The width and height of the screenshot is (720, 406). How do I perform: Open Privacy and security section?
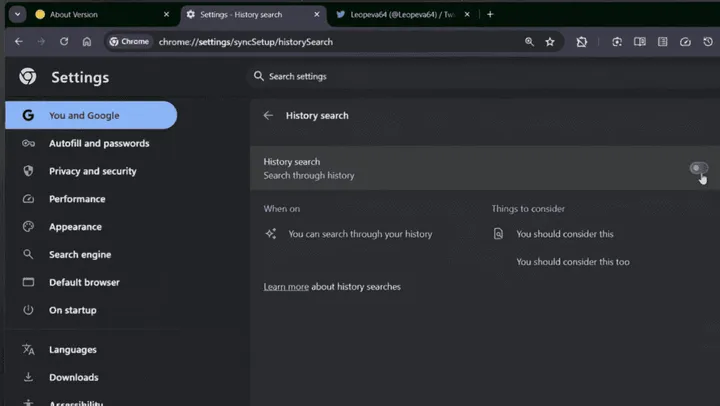(91, 171)
